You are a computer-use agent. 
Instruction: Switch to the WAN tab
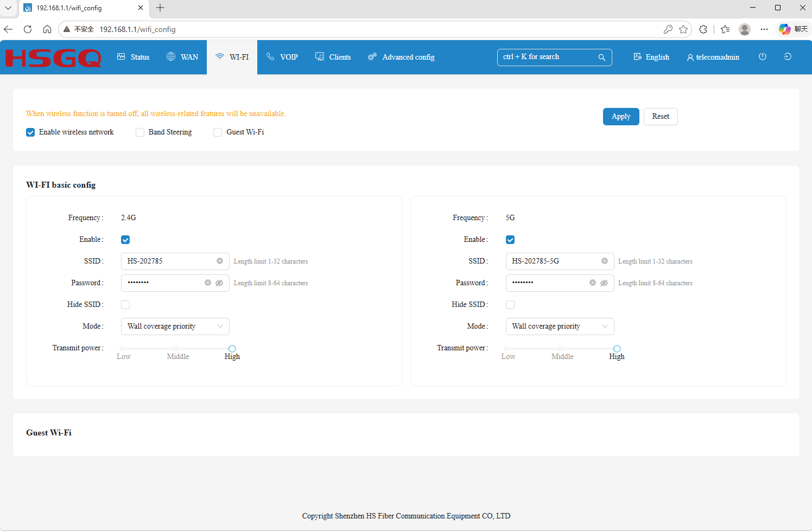(182, 57)
